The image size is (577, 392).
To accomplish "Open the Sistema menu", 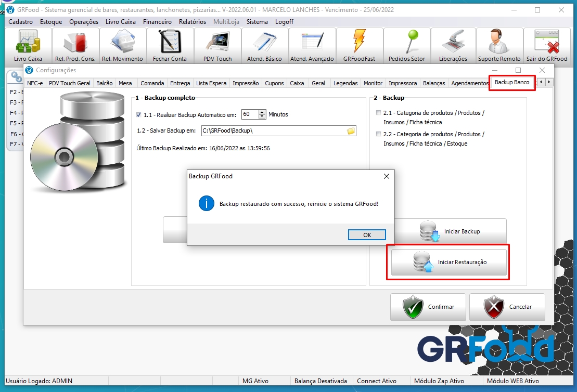I will (x=257, y=22).
